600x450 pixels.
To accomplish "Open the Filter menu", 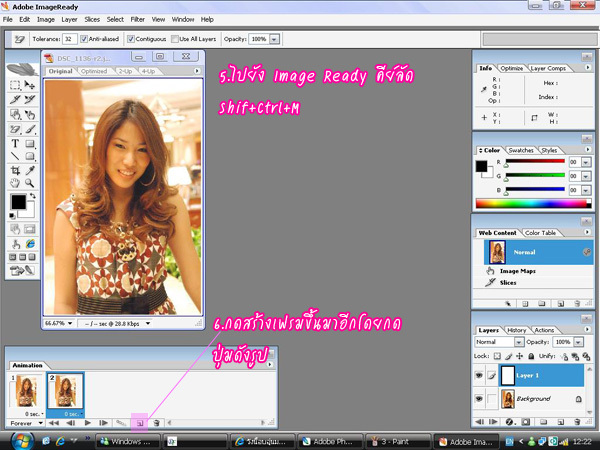I will [x=137, y=20].
